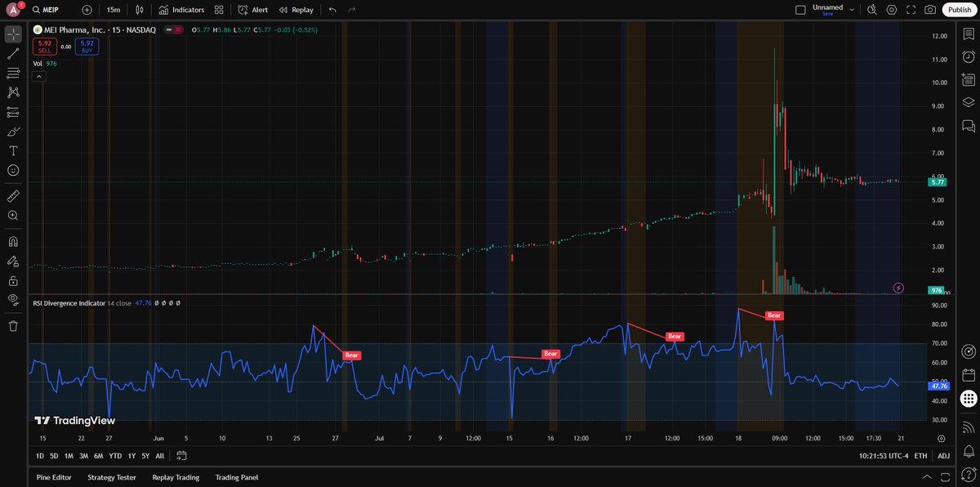The image size is (980, 487).
Task: Remove drawings with the trash icon
Action: (x=13, y=326)
